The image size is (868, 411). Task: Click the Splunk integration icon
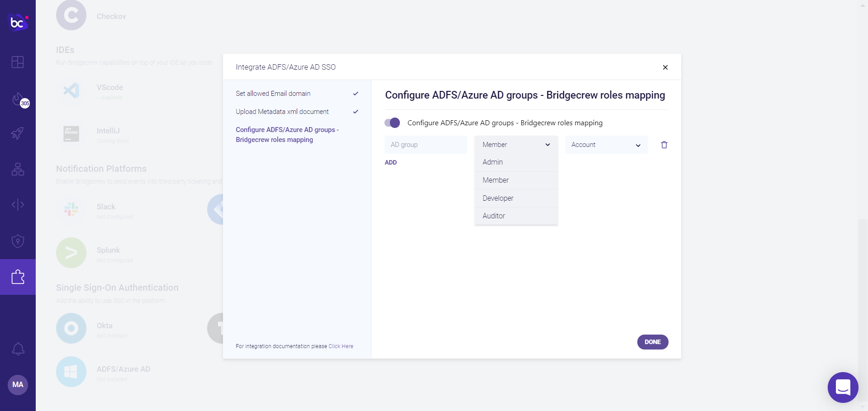pyautogui.click(x=71, y=253)
